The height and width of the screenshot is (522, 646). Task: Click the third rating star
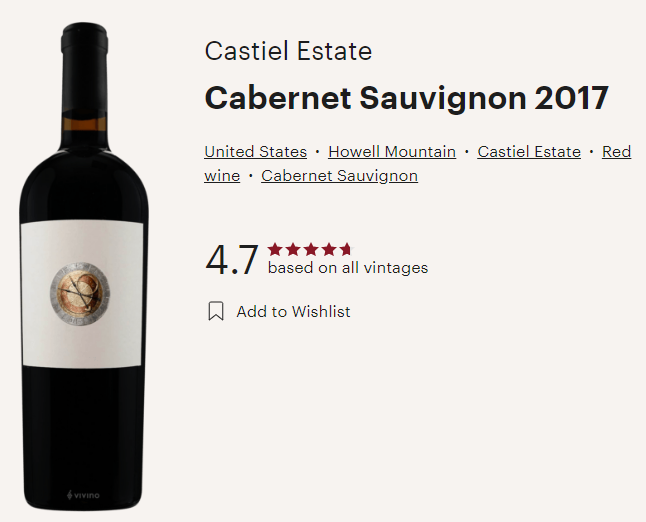click(x=311, y=249)
